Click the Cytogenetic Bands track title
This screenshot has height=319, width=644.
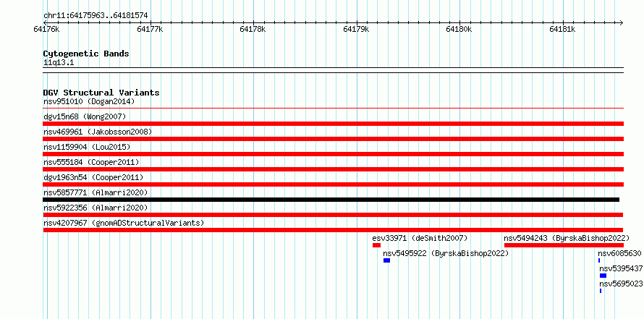[86, 54]
